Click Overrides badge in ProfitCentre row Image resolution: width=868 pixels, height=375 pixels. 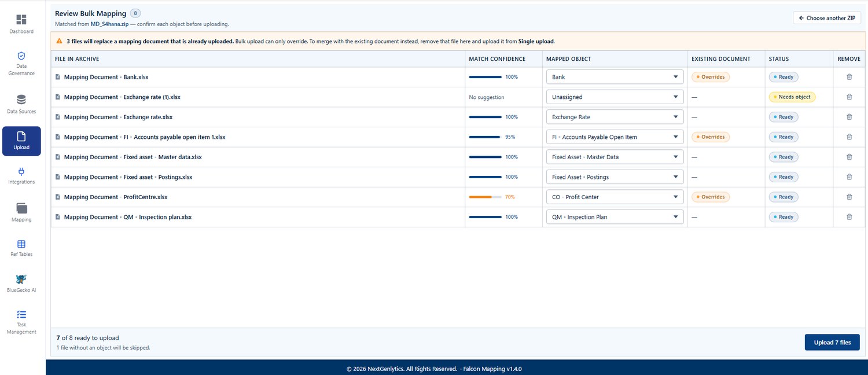point(711,197)
